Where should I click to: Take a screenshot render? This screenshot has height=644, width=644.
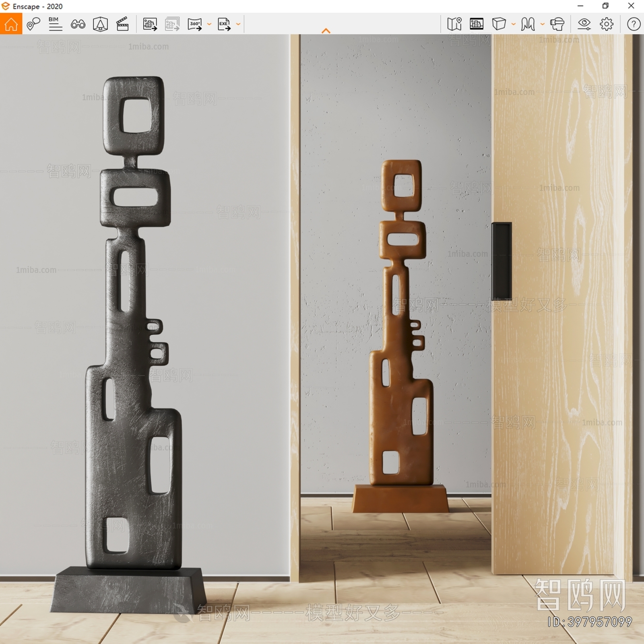150,24
